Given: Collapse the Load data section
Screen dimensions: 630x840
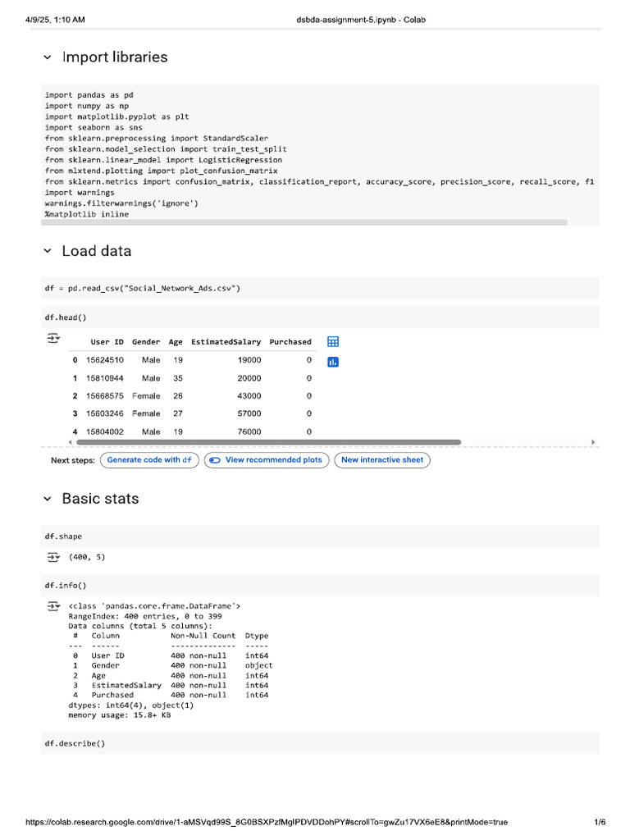Looking at the screenshot, I should pyautogui.click(x=47, y=251).
